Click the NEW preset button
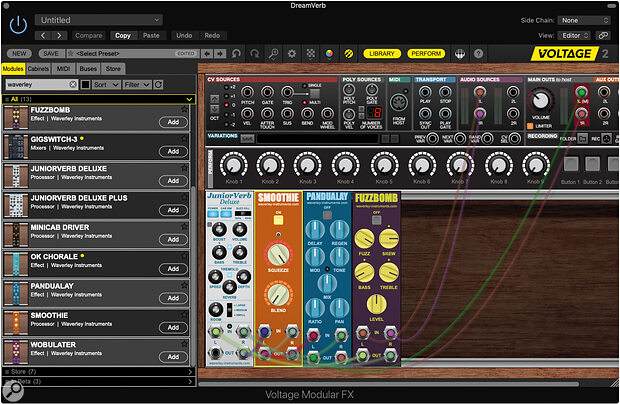The image size is (620, 404). [19, 53]
